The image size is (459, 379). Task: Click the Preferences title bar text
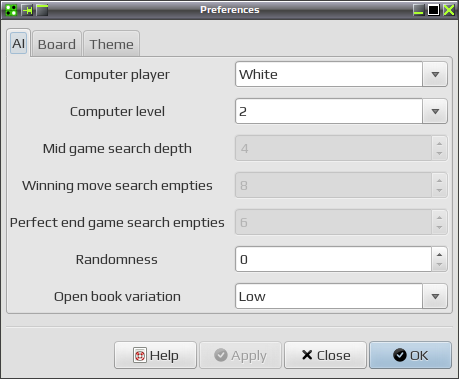point(230,10)
